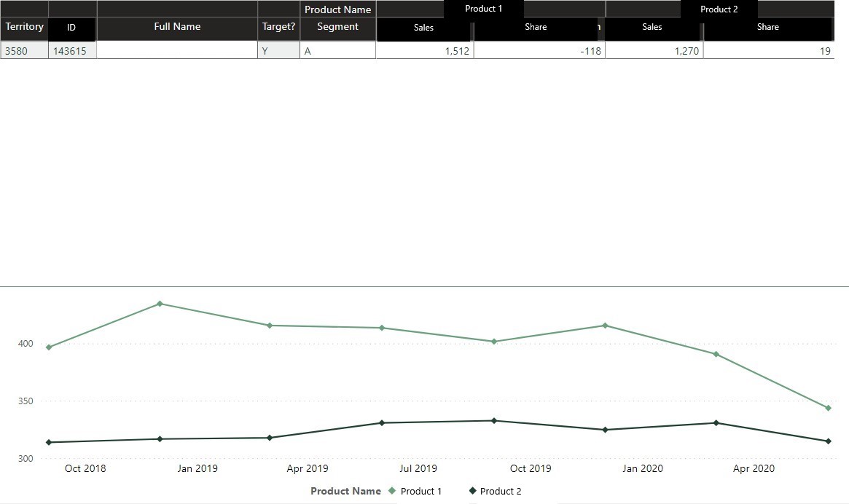849x504 pixels.
Task: Select the sales value 1,512
Action: (424, 51)
